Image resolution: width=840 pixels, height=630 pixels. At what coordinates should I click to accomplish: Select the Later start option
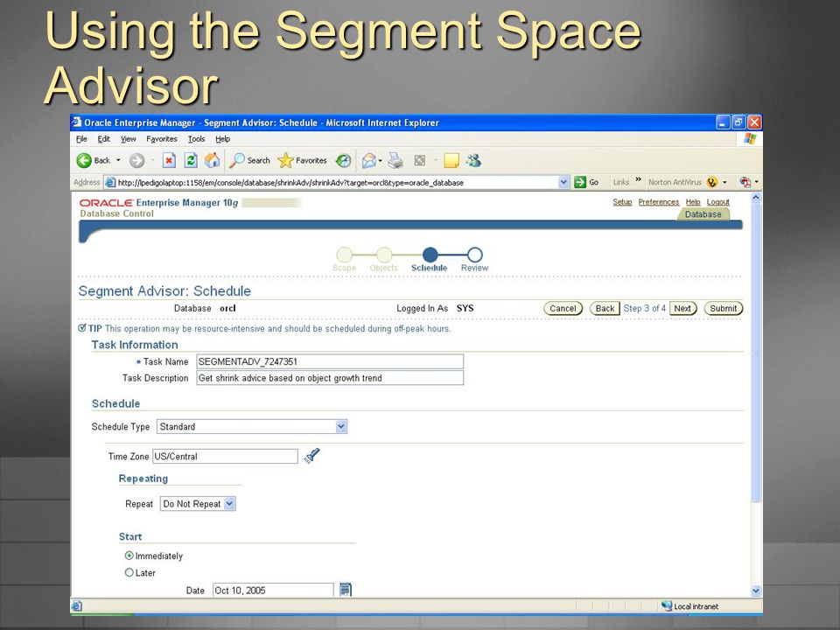129,572
